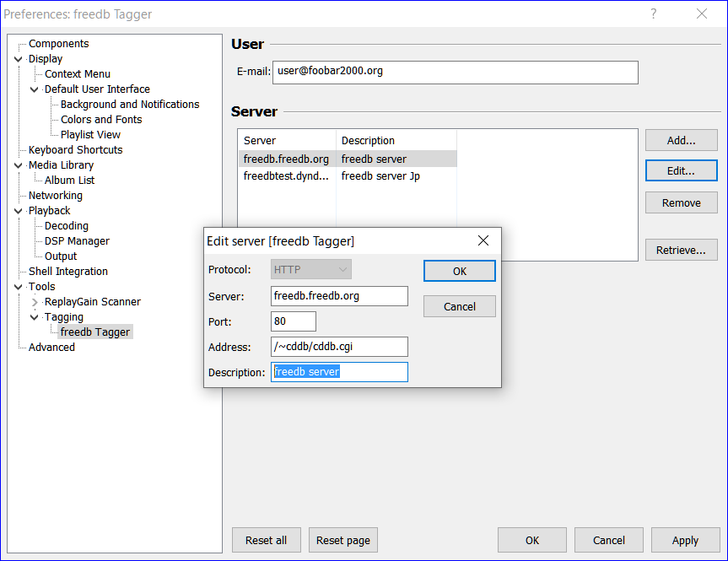The image size is (728, 561).
Task: Open Colors and Fonts page
Action: click(101, 119)
